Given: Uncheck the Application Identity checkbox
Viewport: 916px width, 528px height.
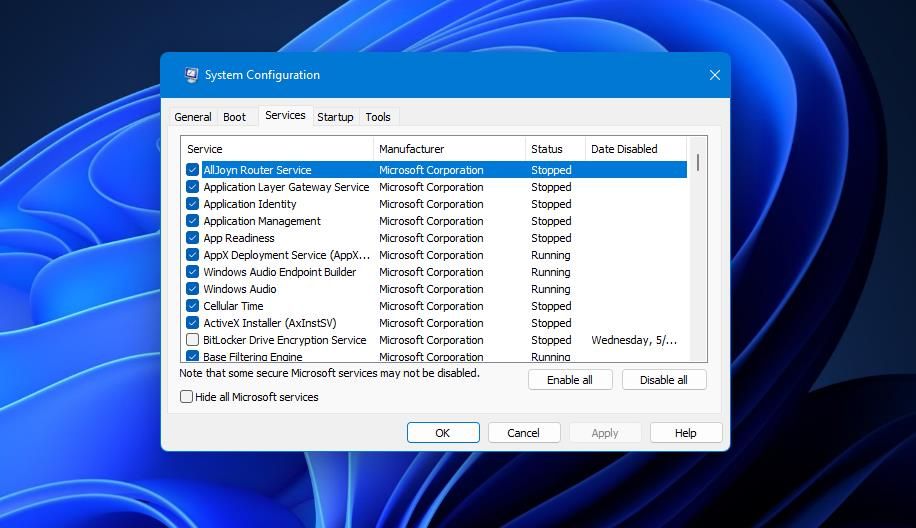Looking at the screenshot, I should [192, 204].
